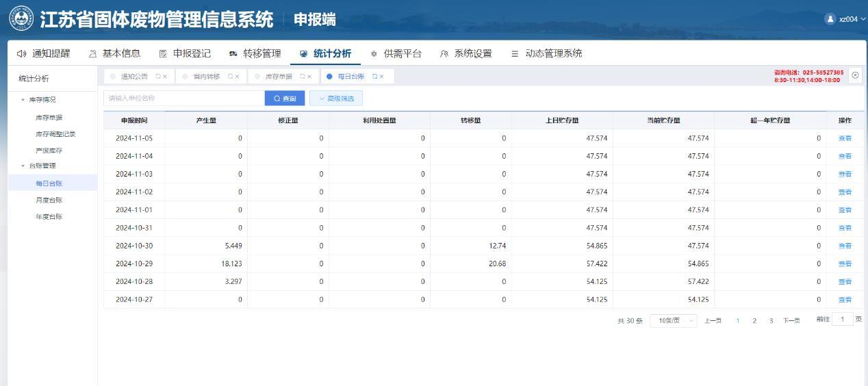This screenshot has height=386, width=868.
Task: Click the 通知提醒 speaker icon in navigation
Action: coord(21,53)
